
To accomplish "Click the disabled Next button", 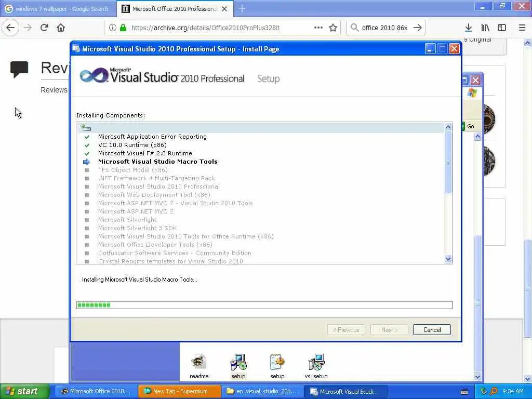I will click(389, 330).
